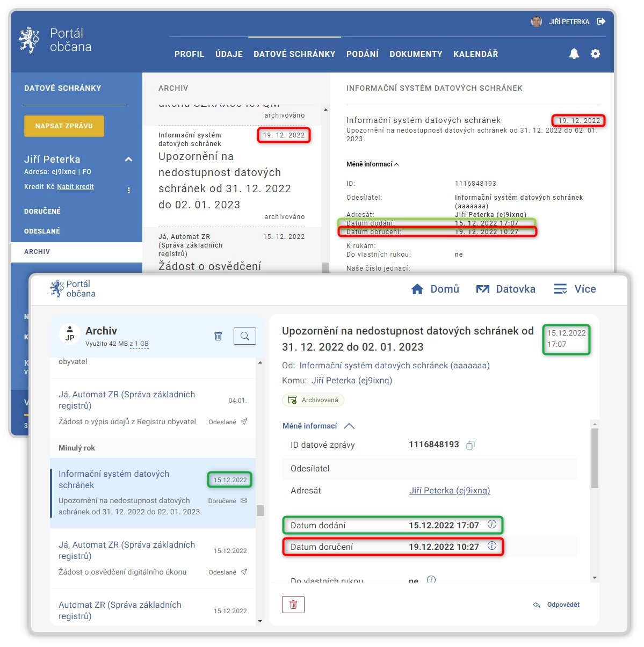Open search button in Archiv panel
644x647 pixels.
point(245,336)
